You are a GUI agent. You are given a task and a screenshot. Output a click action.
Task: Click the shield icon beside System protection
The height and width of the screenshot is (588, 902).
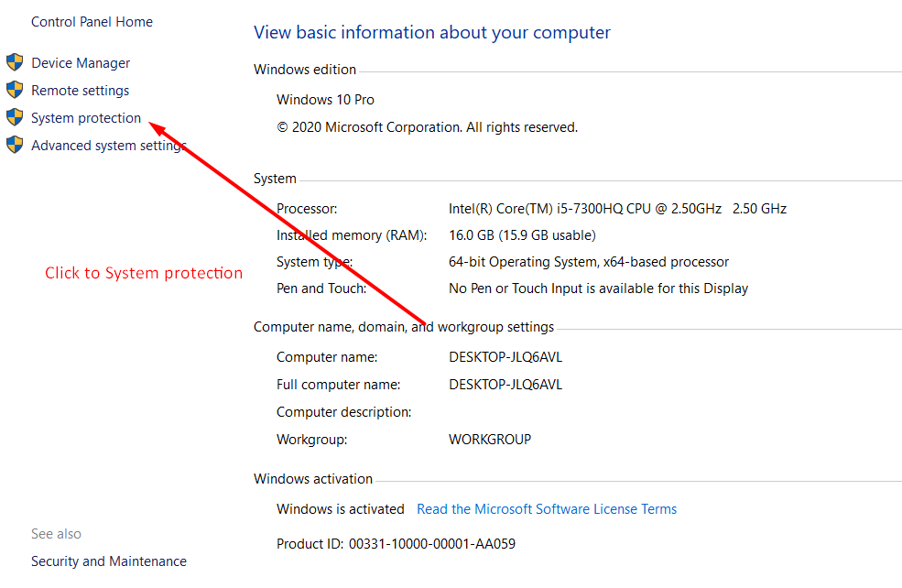(x=14, y=118)
